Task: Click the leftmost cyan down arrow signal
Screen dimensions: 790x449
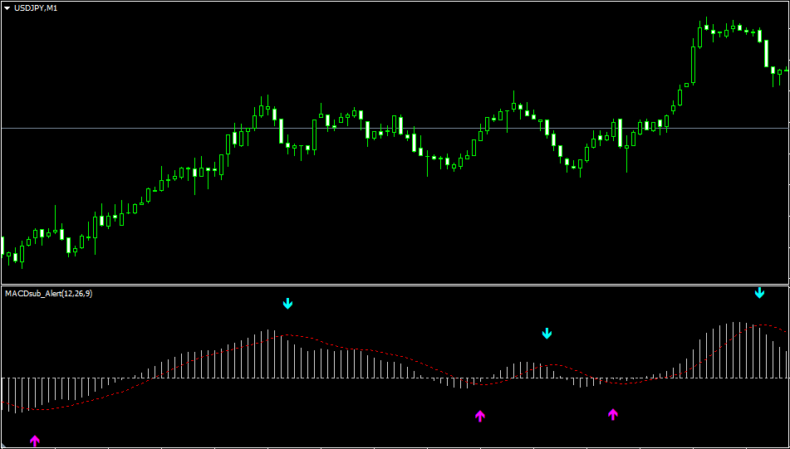Action: click(x=288, y=303)
